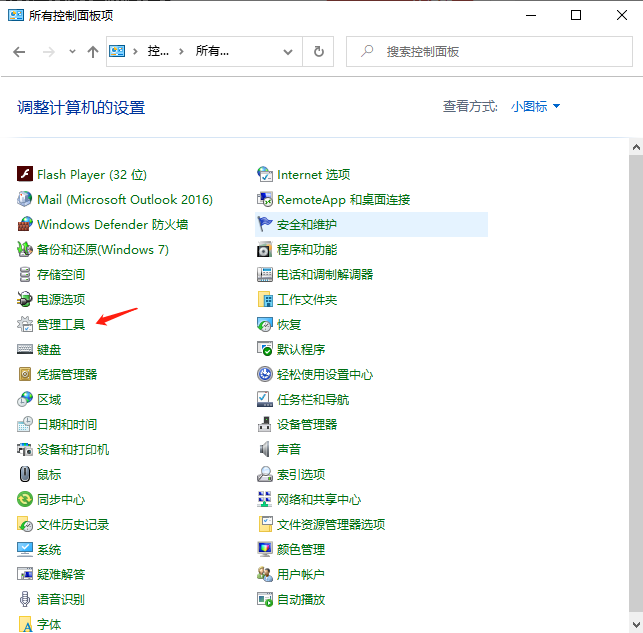
Task: Open Flash Player (32 位) icon
Action: pyautogui.click(x=25, y=174)
